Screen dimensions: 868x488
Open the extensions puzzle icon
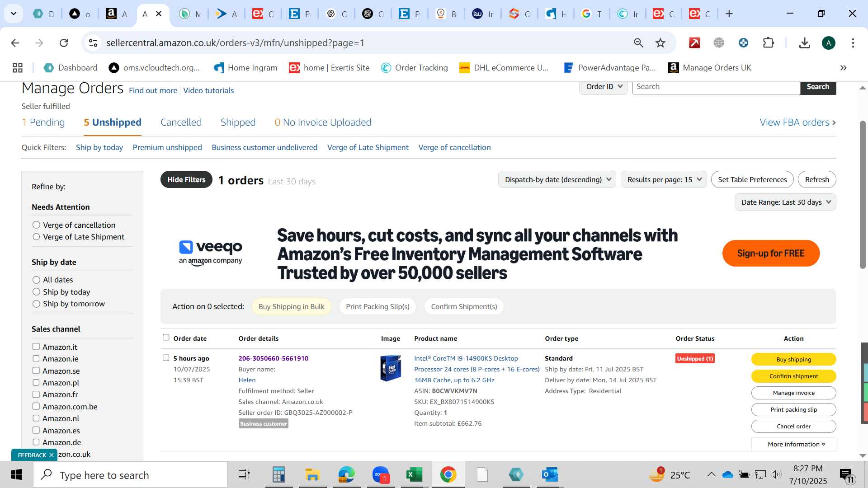[x=768, y=43]
